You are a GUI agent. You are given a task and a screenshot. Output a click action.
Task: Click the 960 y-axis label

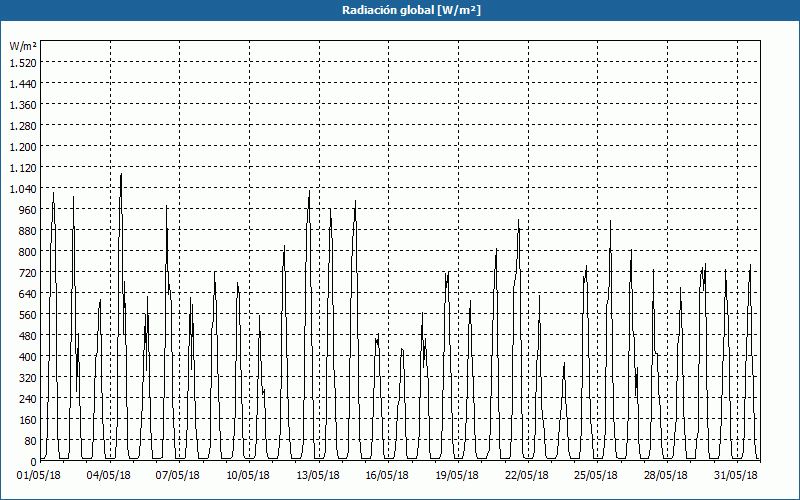(29, 210)
